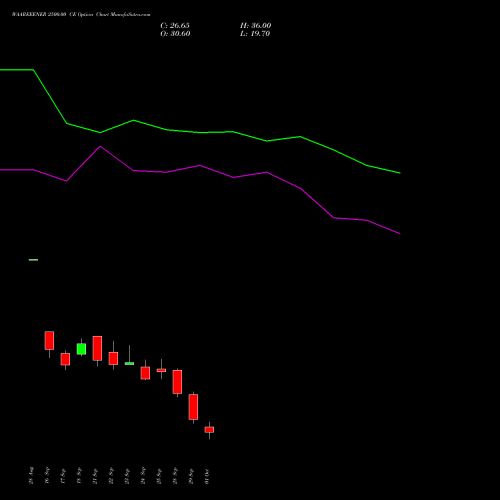Click the tall red candlestick for 21 Sep

click(97, 348)
